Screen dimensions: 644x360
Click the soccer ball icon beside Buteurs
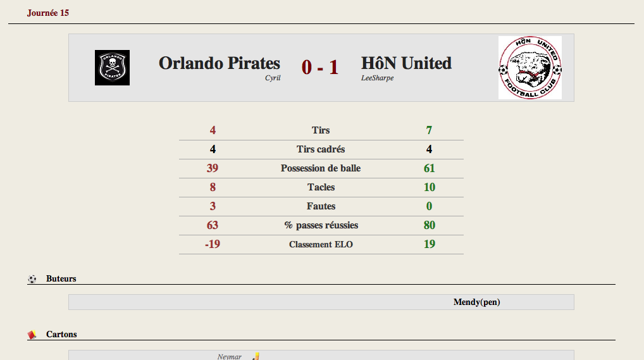coord(32,280)
